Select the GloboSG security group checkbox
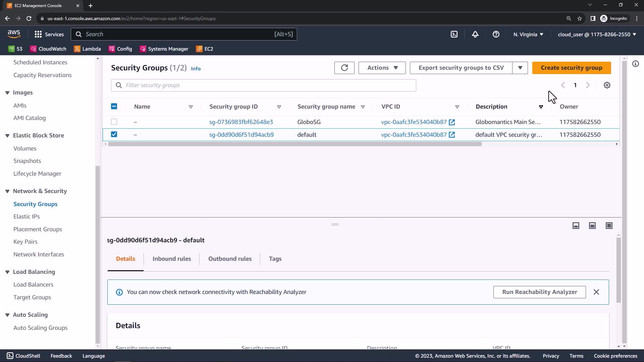This screenshot has height=362, width=644. pyautogui.click(x=114, y=122)
